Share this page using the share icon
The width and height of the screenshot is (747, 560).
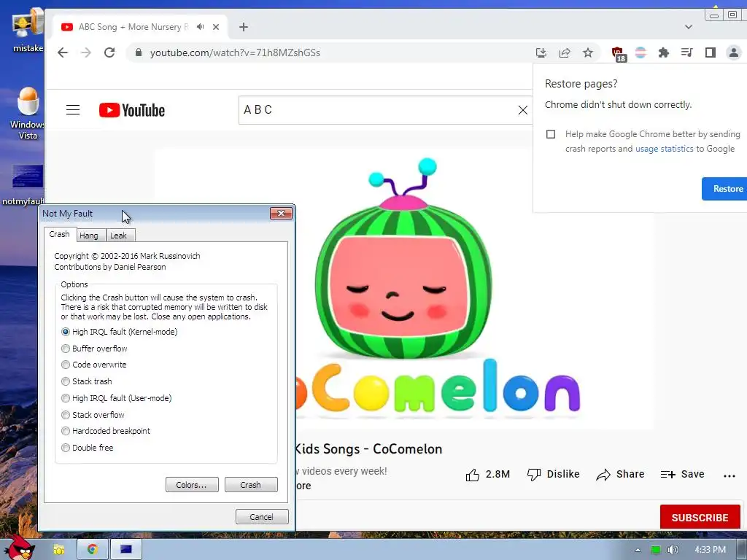565,52
